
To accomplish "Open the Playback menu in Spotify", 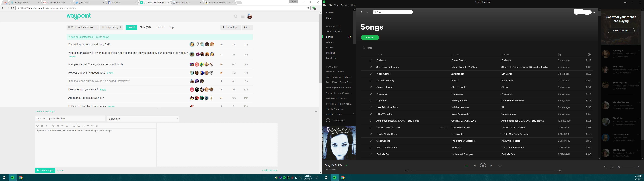I will (344, 5).
